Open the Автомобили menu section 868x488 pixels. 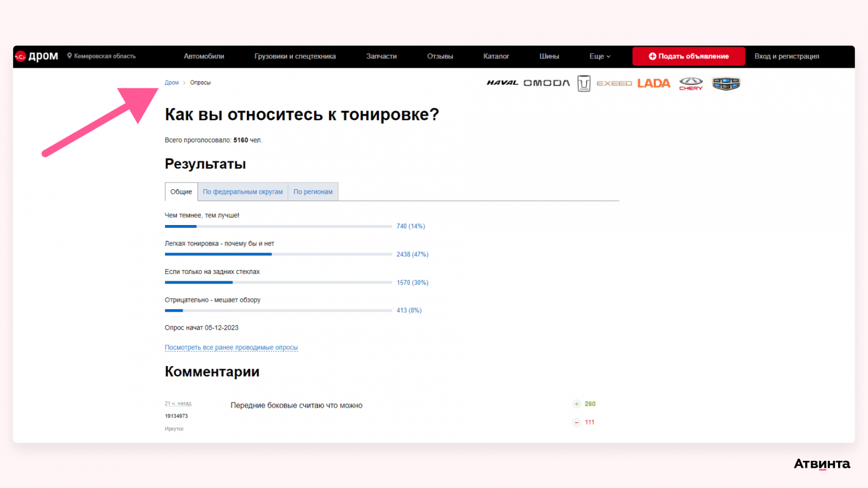point(204,56)
